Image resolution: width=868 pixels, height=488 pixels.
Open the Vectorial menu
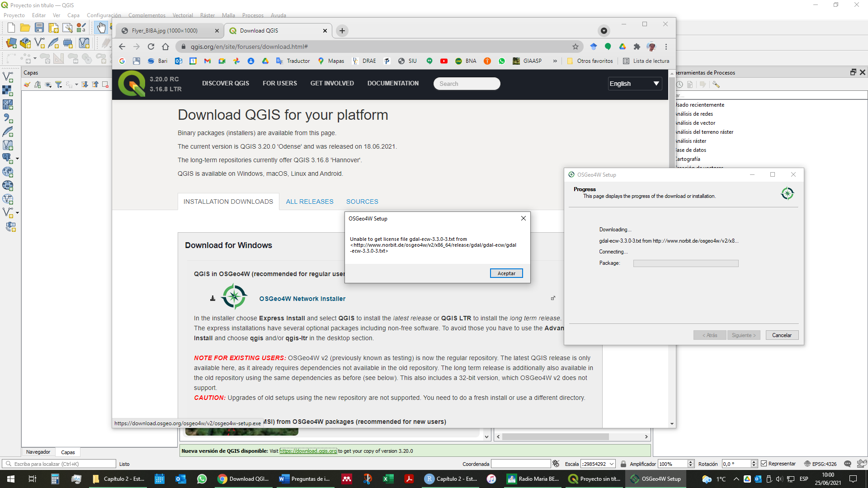pos(183,15)
